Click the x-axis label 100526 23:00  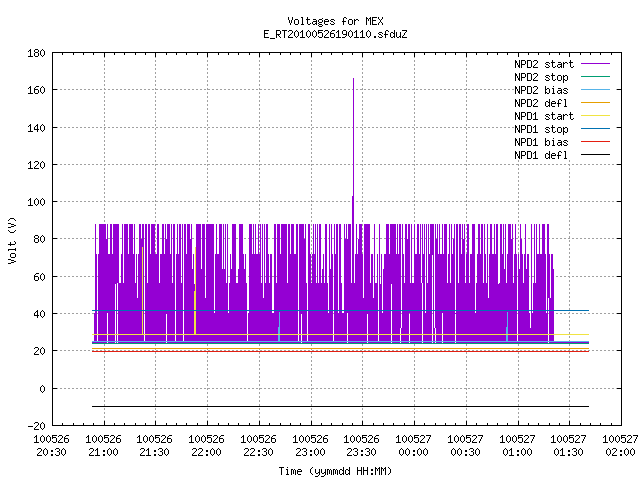(311, 446)
